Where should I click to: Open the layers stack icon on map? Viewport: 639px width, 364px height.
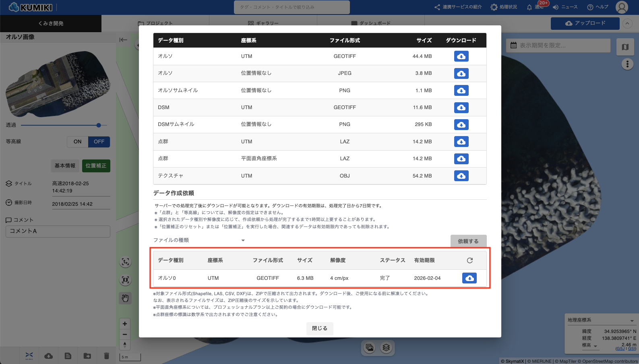(386, 347)
